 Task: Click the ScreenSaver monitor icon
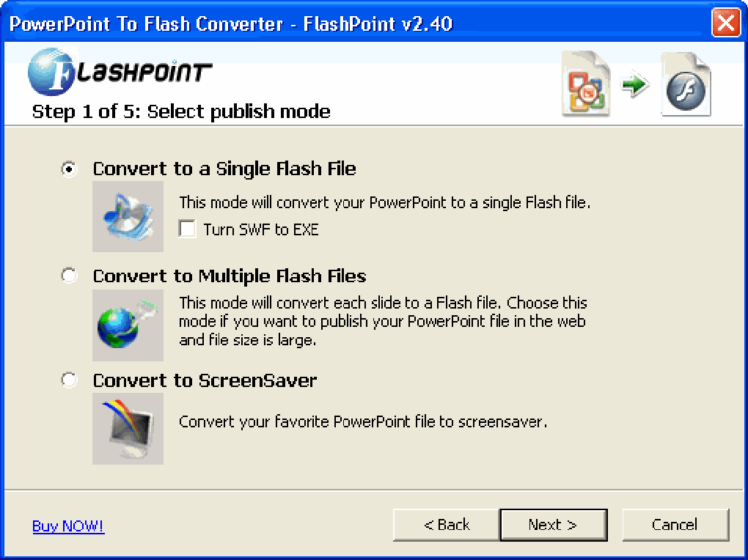(x=128, y=429)
